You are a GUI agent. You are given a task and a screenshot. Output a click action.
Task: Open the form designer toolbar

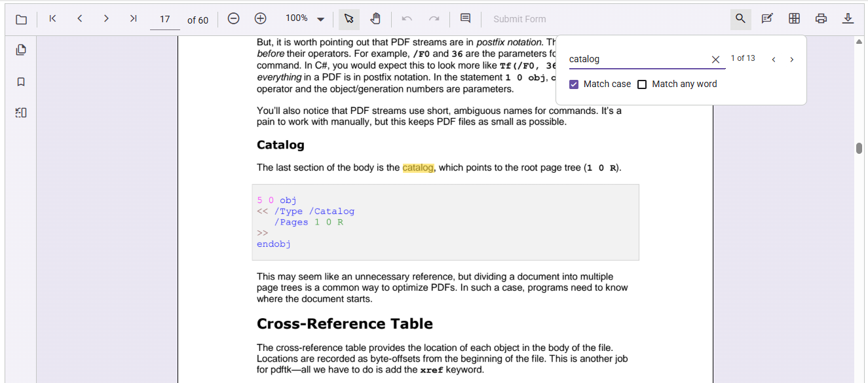point(794,19)
